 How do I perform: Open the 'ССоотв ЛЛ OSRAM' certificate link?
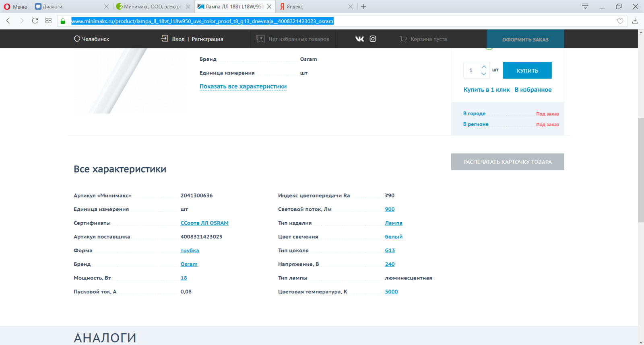(x=204, y=223)
